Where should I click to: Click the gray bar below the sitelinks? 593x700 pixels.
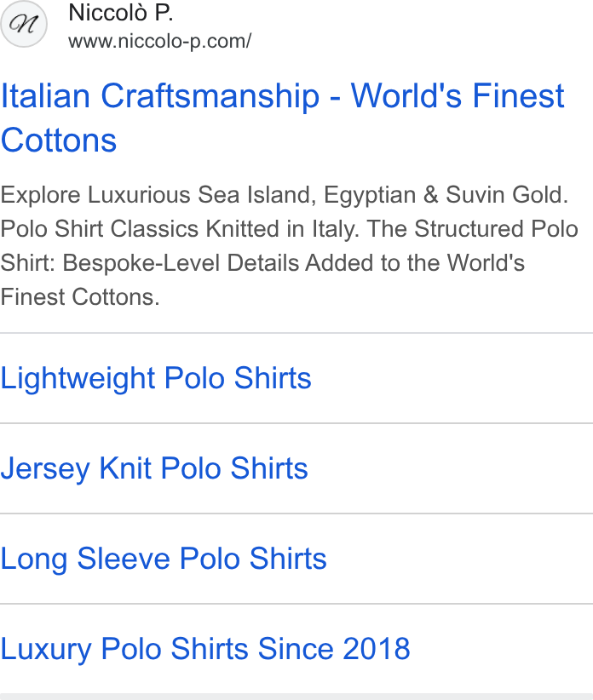(x=296, y=697)
